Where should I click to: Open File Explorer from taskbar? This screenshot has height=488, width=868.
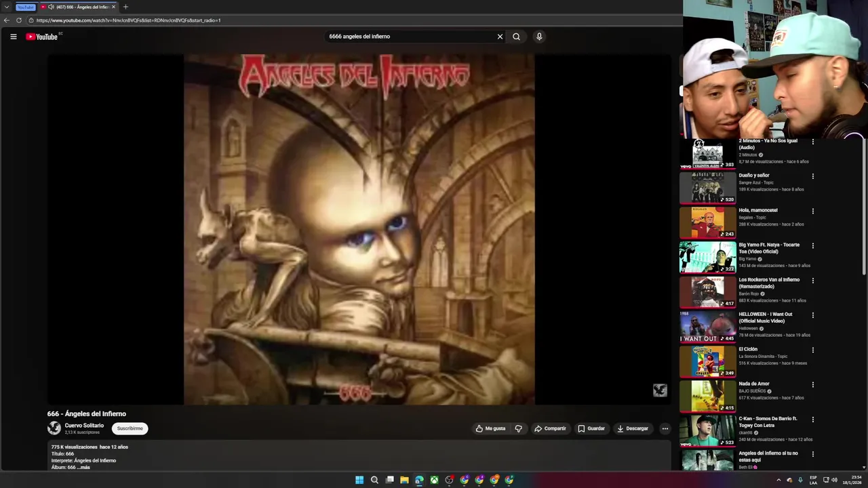tap(404, 480)
